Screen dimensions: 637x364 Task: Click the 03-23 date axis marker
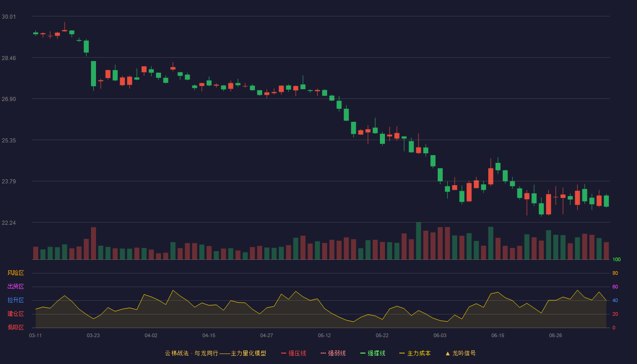point(93,335)
